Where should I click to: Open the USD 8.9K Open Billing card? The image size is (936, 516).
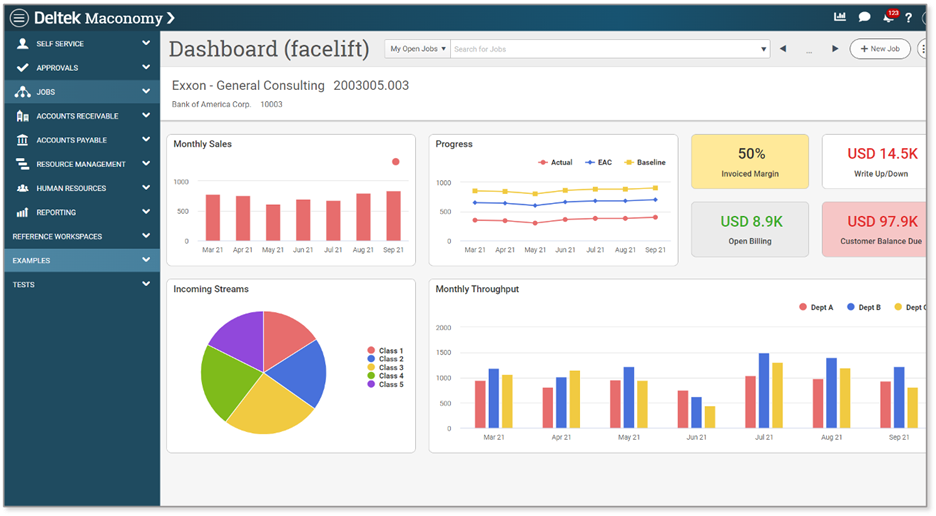(750, 229)
